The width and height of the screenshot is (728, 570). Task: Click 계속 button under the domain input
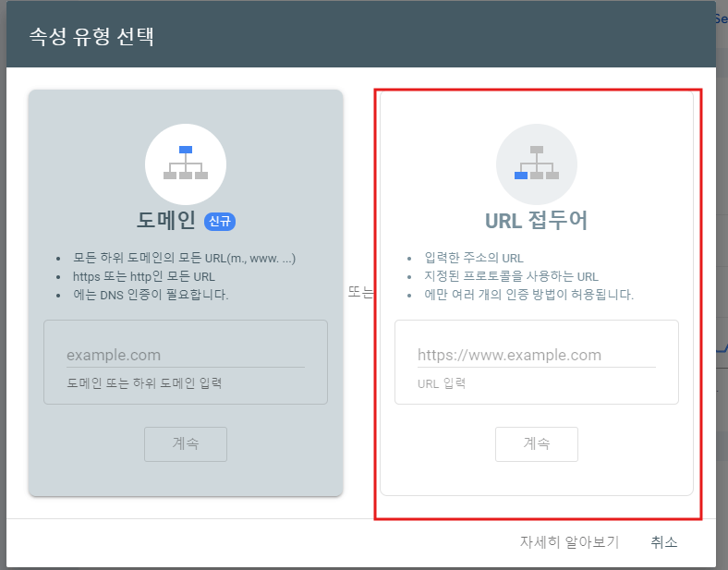(186, 444)
